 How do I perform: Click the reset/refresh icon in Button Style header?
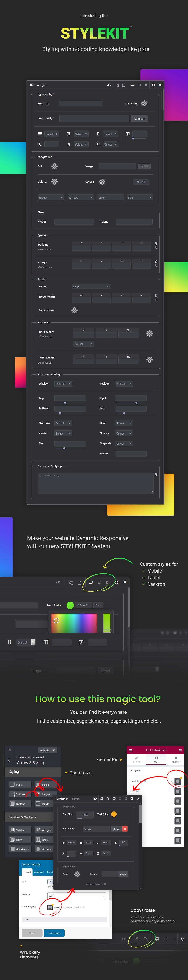pos(153,85)
